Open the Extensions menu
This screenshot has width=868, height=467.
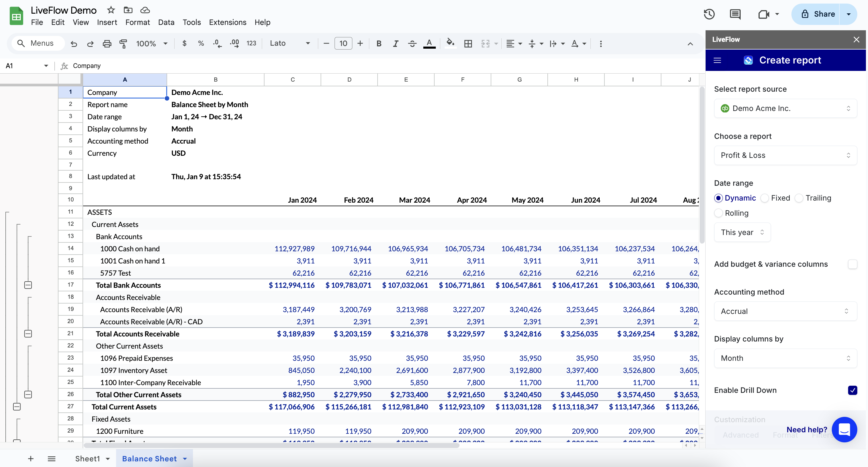[x=227, y=22]
